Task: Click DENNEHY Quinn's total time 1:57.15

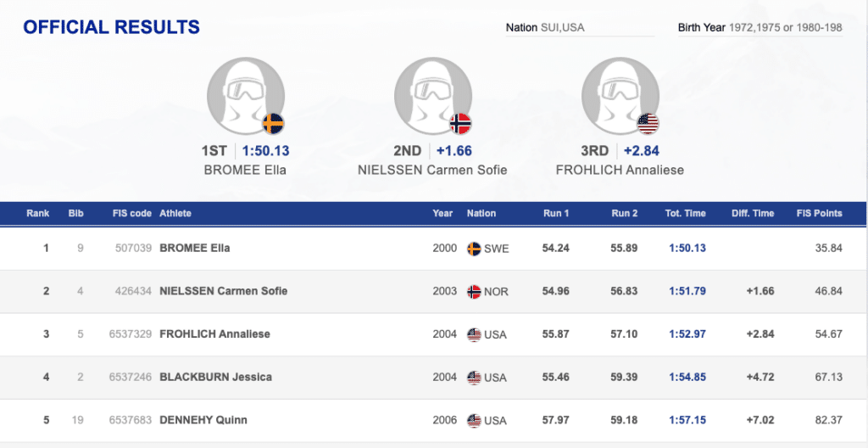Action: (x=685, y=420)
